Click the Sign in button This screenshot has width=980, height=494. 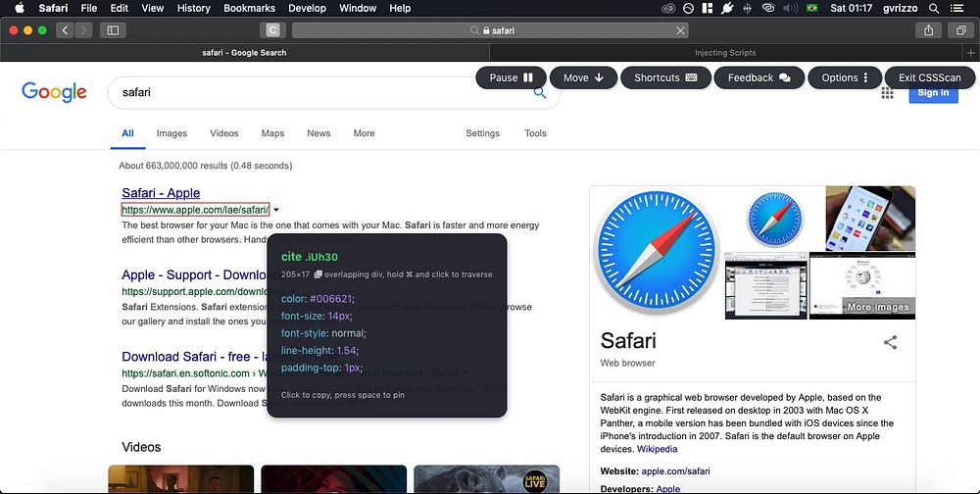tap(933, 94)
